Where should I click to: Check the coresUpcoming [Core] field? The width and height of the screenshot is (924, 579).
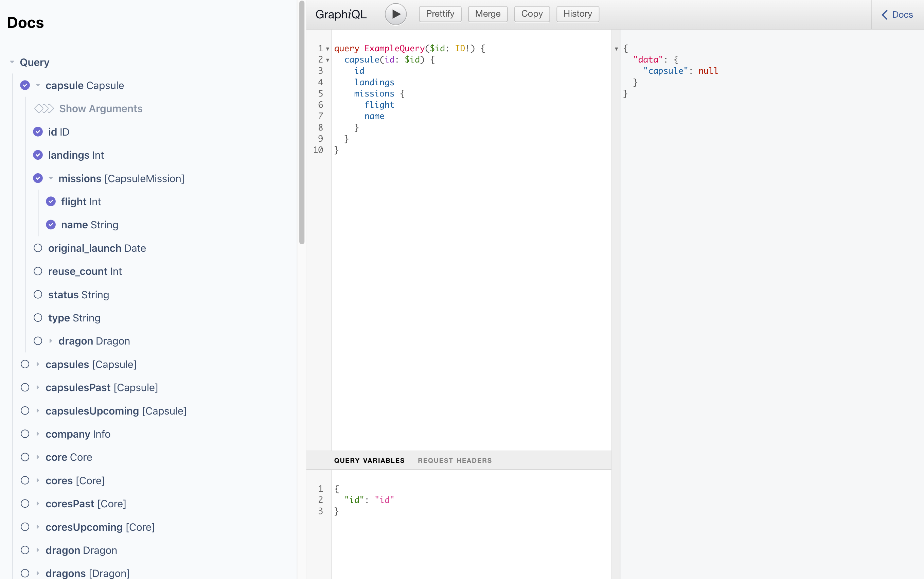pos(25,527)
